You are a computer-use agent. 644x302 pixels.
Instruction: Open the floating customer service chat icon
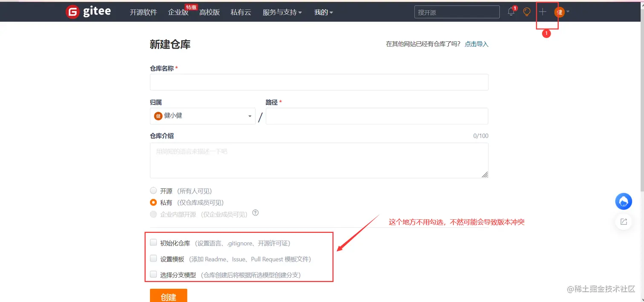tap(624, 201)
